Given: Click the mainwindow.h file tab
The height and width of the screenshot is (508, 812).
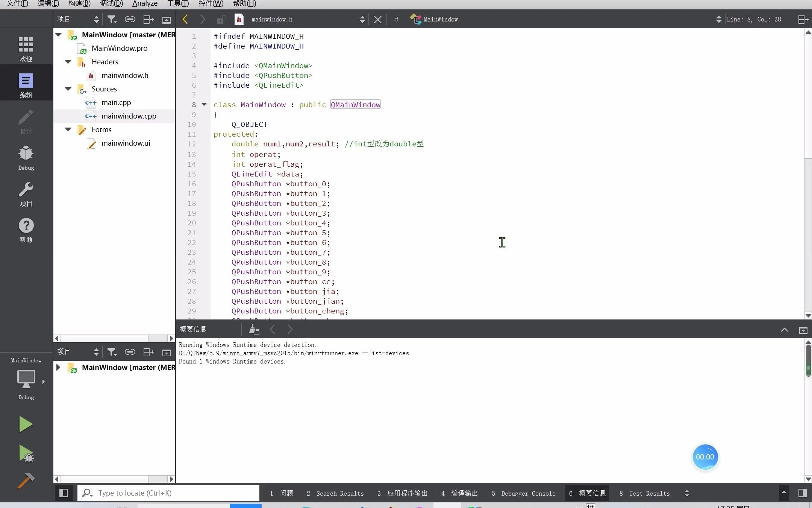Looking at the screenshot, I should [271, 19].
